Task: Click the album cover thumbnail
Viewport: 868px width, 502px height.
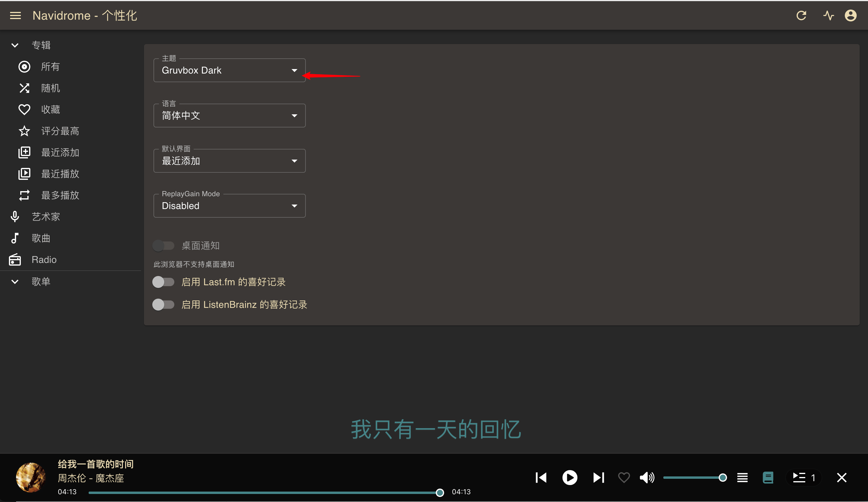Action: 31,478
